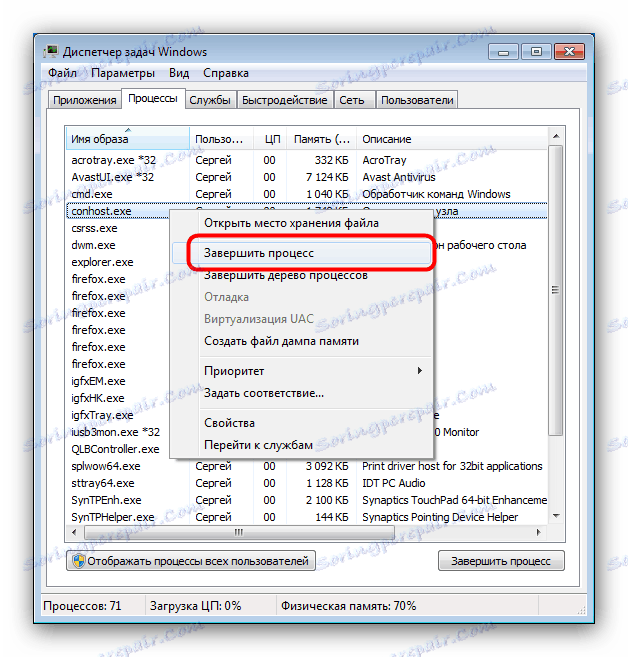Select the iusb3mon.exe *32 process

tap(116, 432)
